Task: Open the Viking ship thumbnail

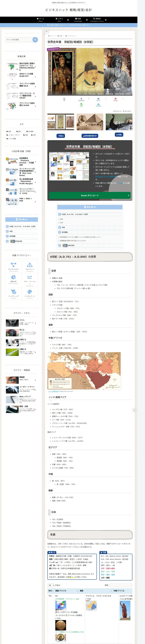Action: click(x=119, y=122)
